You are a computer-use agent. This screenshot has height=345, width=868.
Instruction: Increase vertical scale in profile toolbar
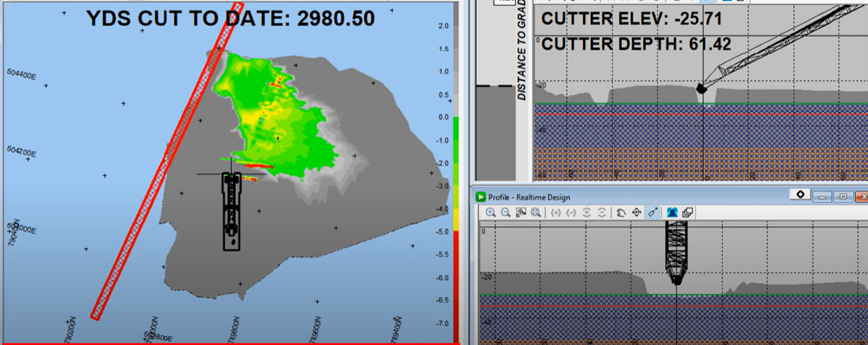(x=587, y=213)
